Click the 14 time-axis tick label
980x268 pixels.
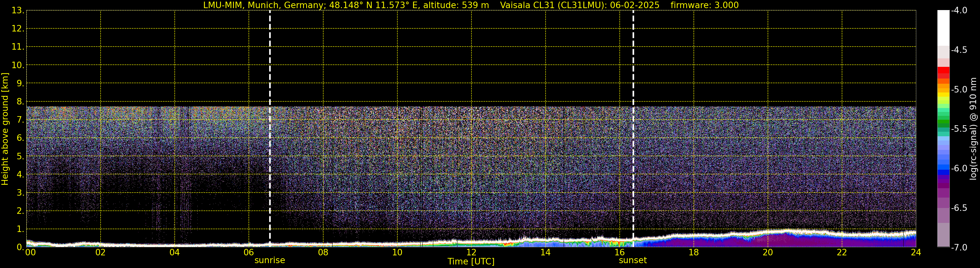tap(545, 253)
